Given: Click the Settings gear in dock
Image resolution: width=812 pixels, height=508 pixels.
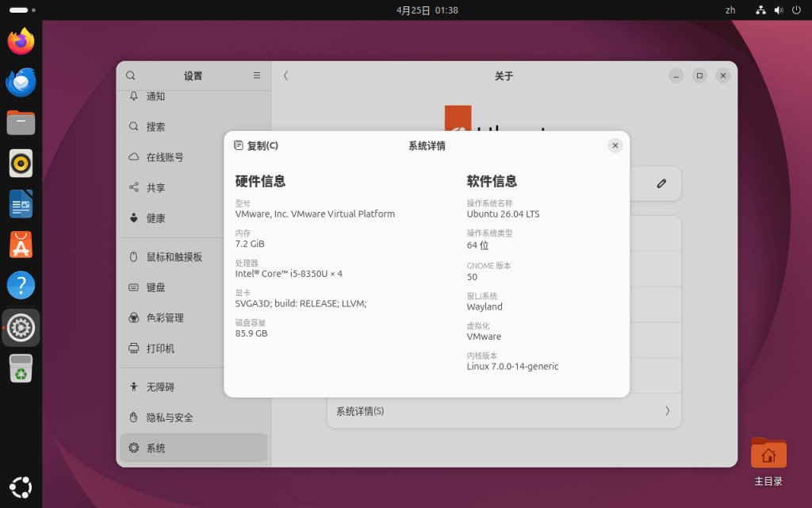Looking at the screenshot, I should [21, 328].
